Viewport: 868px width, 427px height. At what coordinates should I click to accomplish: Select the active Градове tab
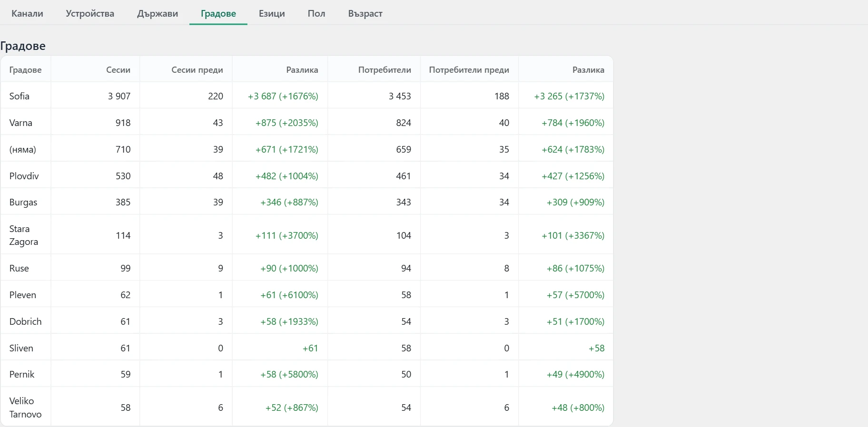(218, 13)
